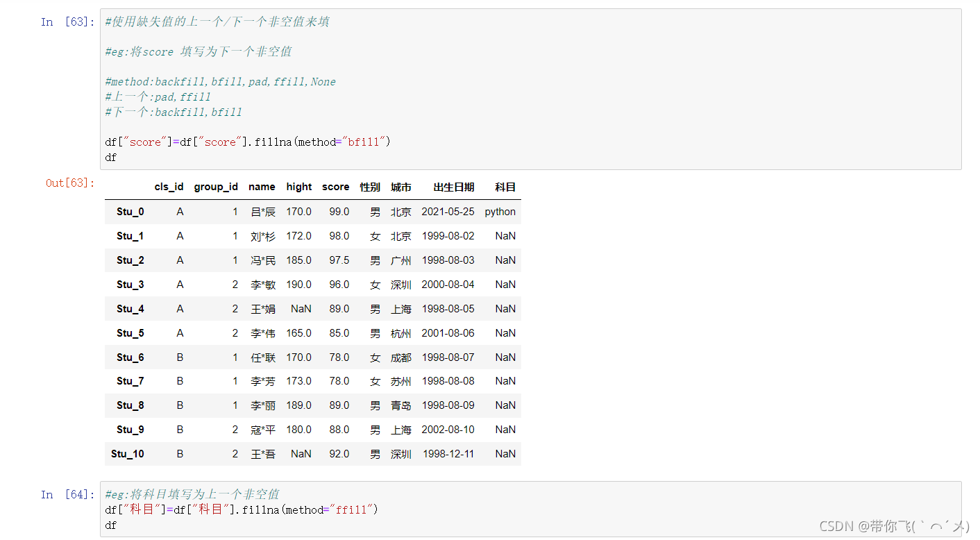Click the score value 99.0
The height and width of the screenshot is (540, 980).
[x=339, y=212]
